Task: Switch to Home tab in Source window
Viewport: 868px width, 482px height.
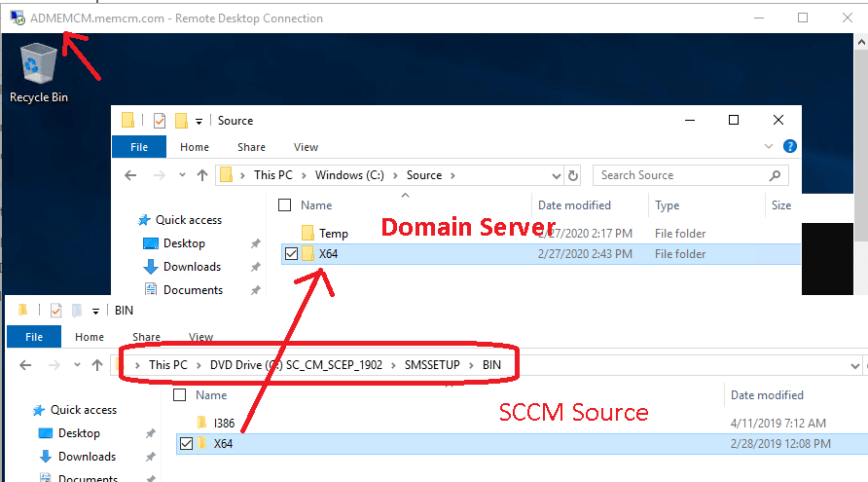Action: (195, 147)
